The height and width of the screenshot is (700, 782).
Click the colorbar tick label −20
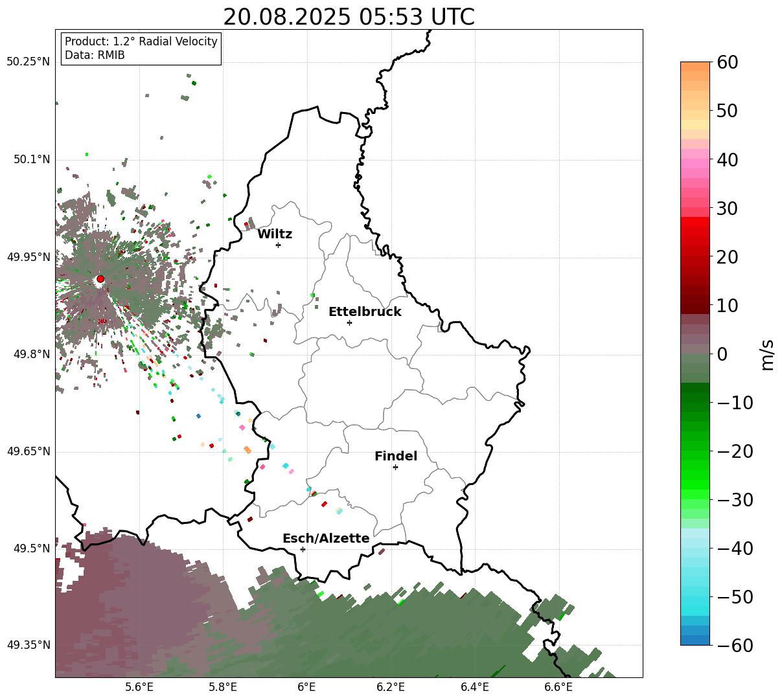(x=735, y=451)
